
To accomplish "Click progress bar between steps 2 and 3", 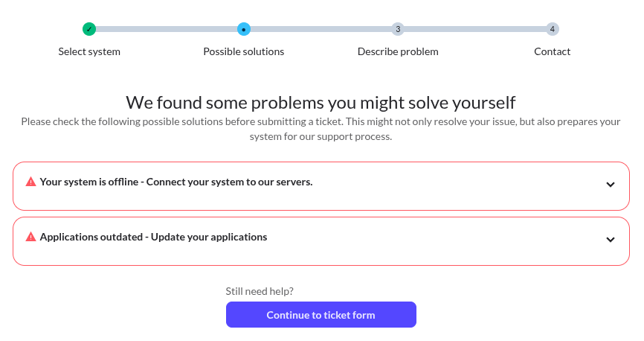I will (321, 29).
